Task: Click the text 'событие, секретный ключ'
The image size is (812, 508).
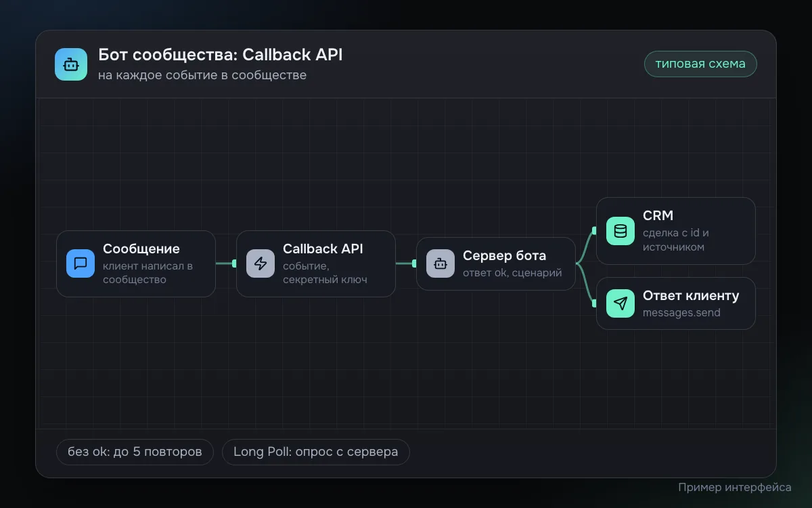Action: pyautogui.click(x=325, y=272)
